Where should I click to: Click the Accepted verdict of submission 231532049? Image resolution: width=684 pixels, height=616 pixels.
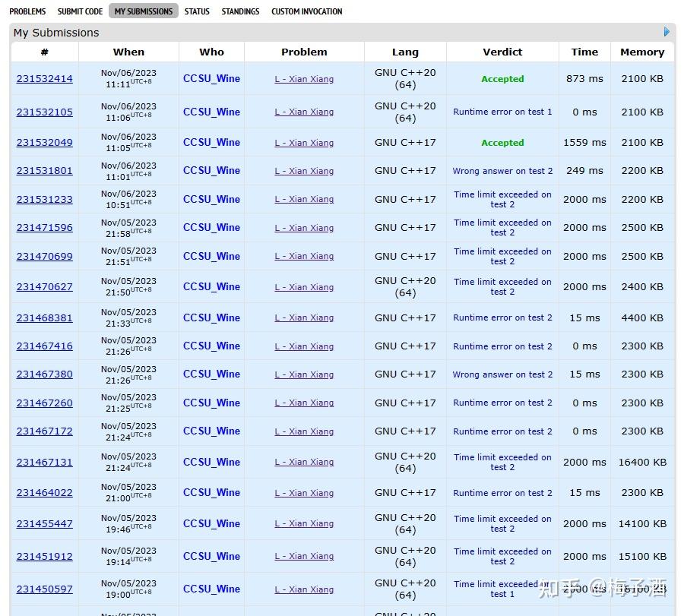502,143
